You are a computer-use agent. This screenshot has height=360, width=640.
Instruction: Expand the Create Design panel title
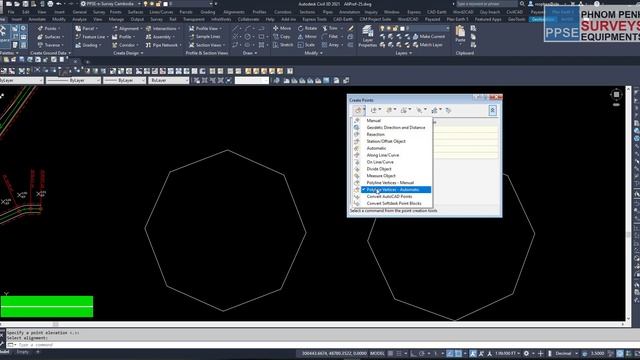click(x=128, y=53)
